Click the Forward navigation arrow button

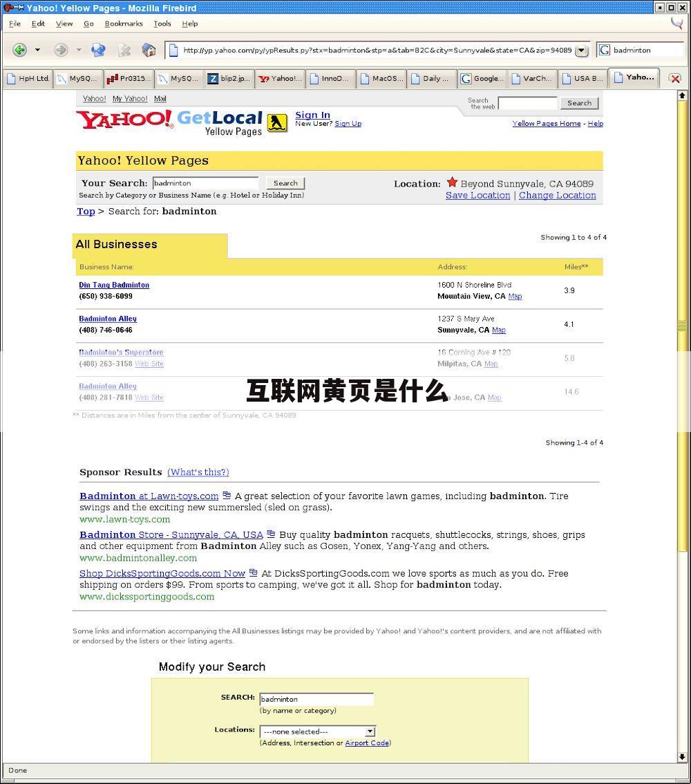coord(61,50)
